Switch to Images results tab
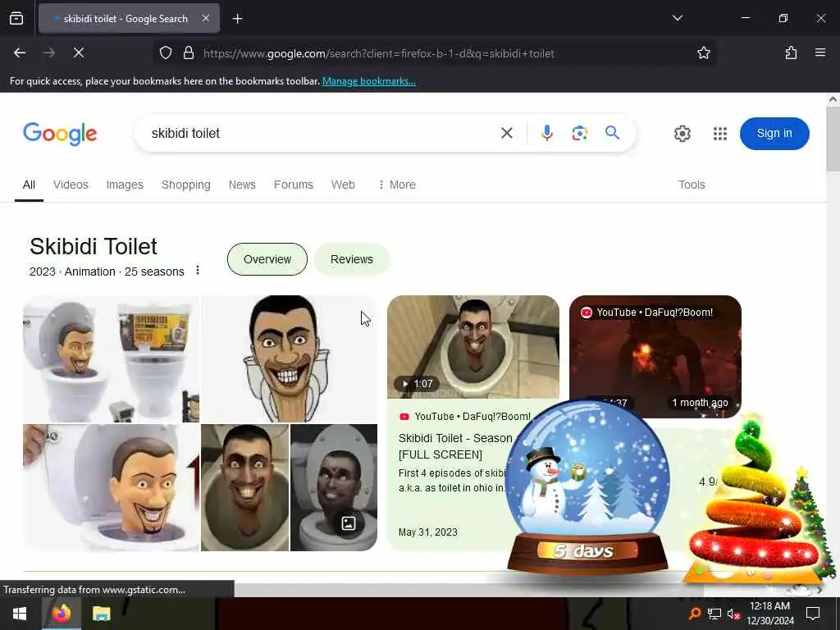 pyautogui.click(x=125, y=185)
